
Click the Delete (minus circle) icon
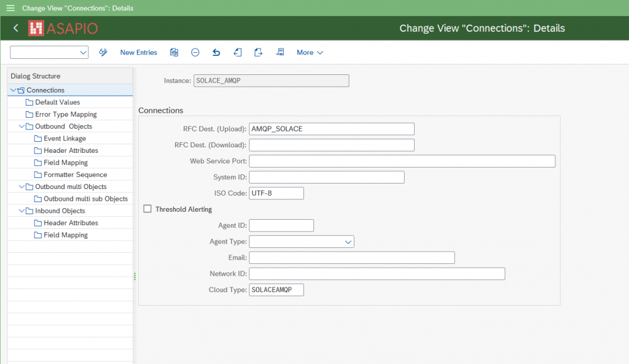[x=195, y=53]
